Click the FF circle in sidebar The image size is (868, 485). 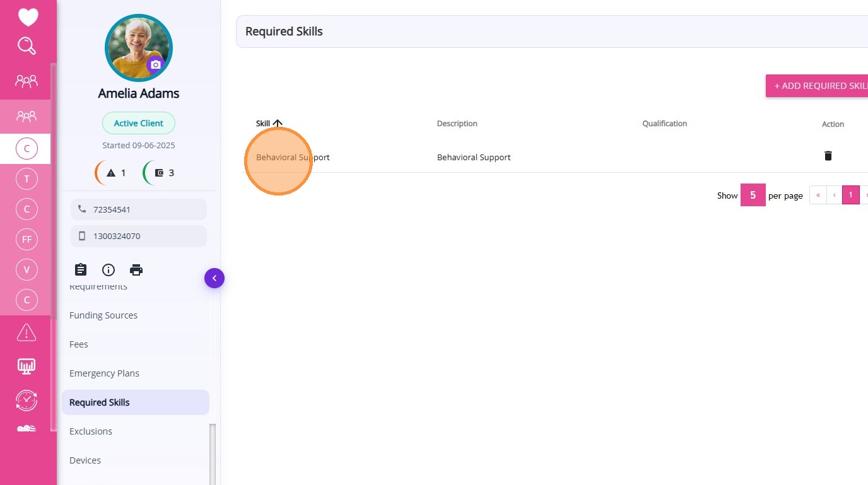(x=26, y=240)
